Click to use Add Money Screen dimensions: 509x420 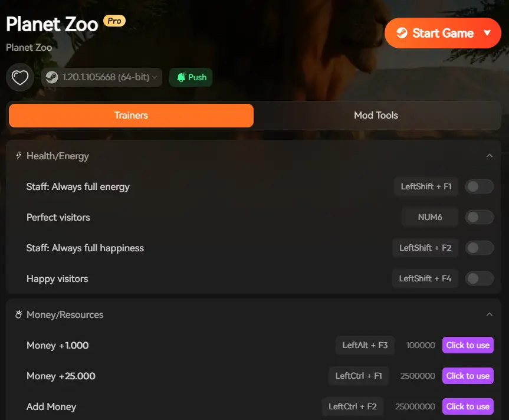[468, 406]
